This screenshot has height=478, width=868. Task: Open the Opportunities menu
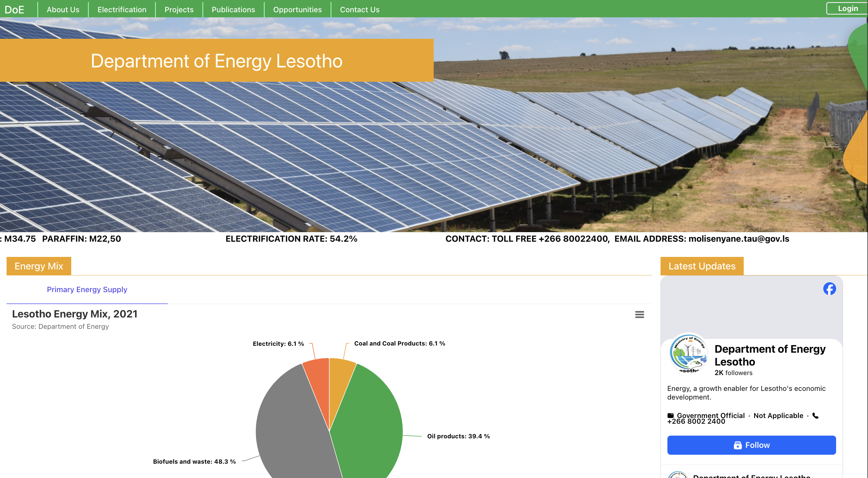tap(297, 10)
